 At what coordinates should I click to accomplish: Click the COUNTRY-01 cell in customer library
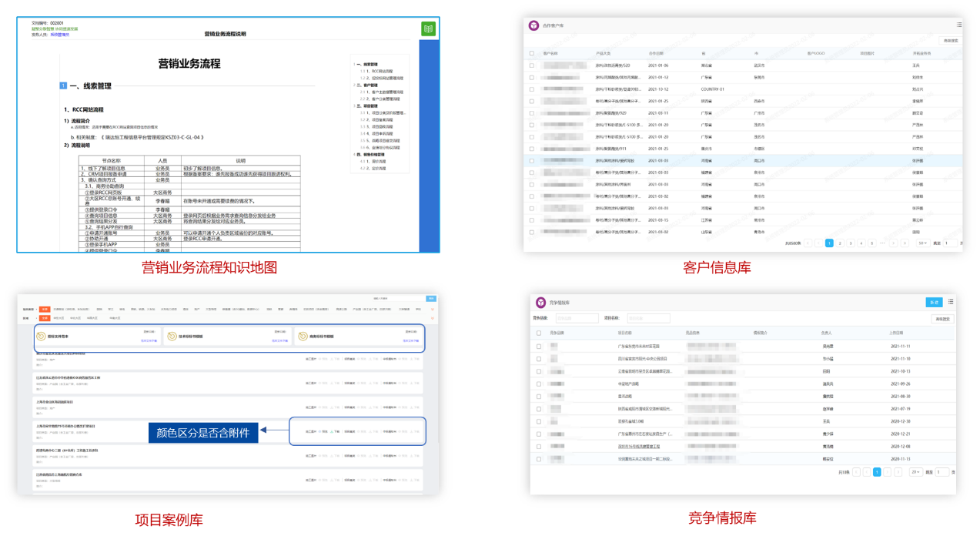click(x=713, y=89)
